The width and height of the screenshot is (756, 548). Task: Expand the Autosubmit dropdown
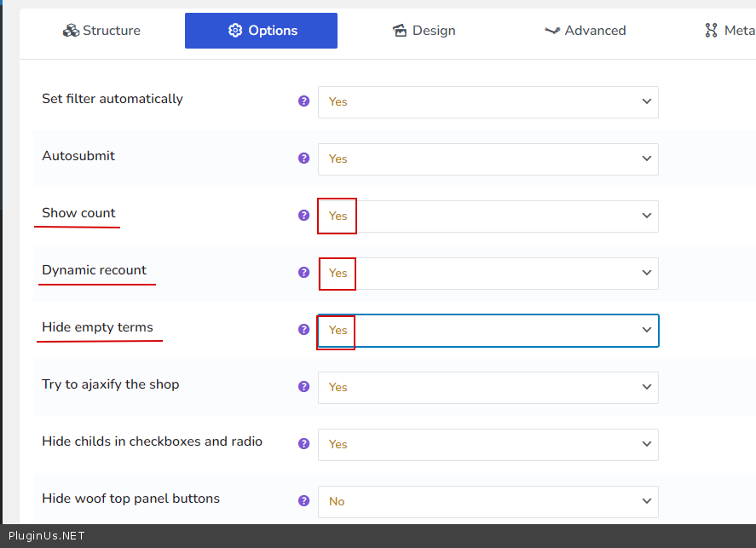[488, 159]
